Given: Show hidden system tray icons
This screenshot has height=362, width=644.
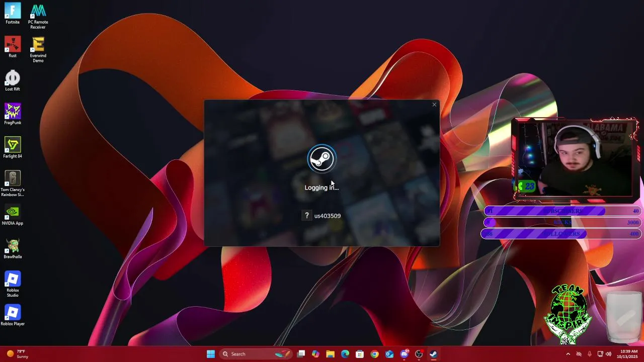Looking at the screenshot, I should [568, 354].
